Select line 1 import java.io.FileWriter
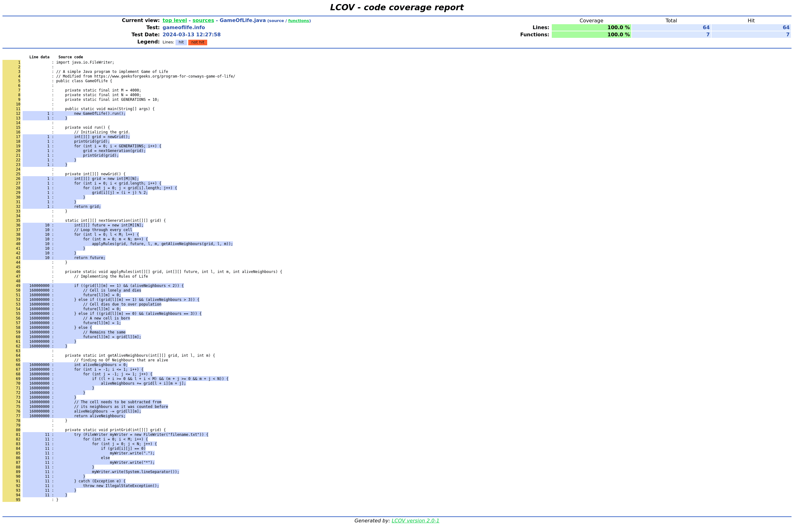 pyautogui.click(x=85, y=62)
